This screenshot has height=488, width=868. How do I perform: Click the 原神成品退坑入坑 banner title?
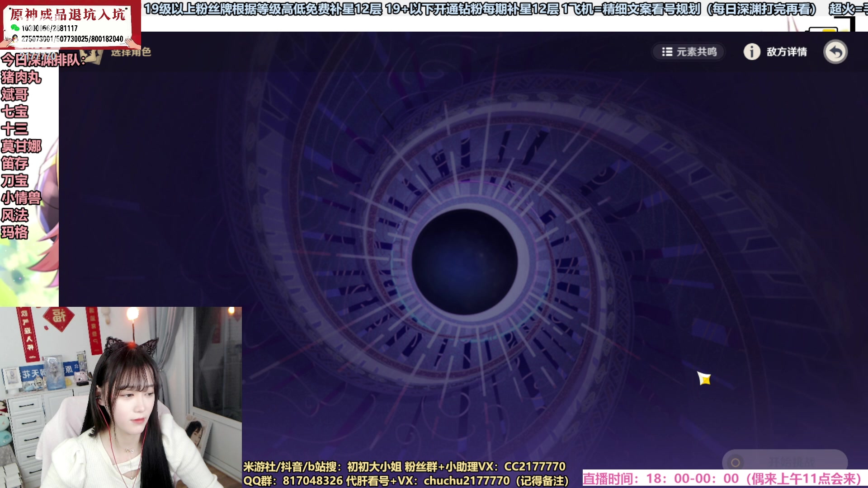click(68, 14)
